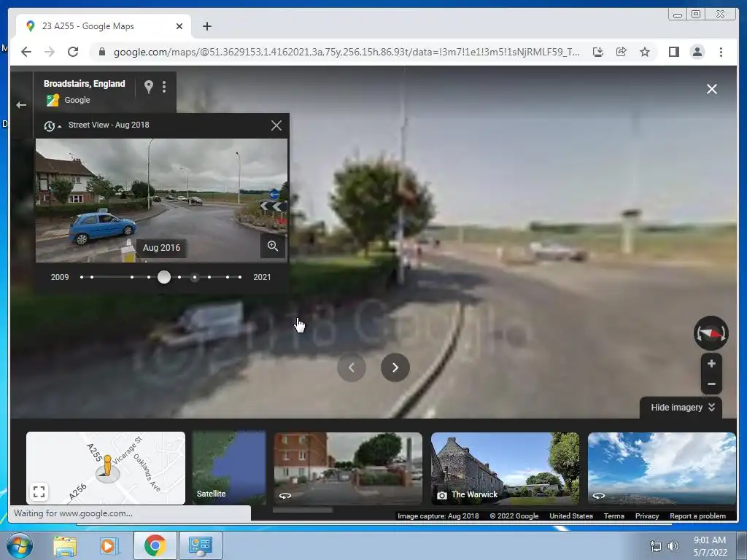The width and height of the screenshot is (747, 560).
Task: Click the Terms link
Action: (614, 516)
